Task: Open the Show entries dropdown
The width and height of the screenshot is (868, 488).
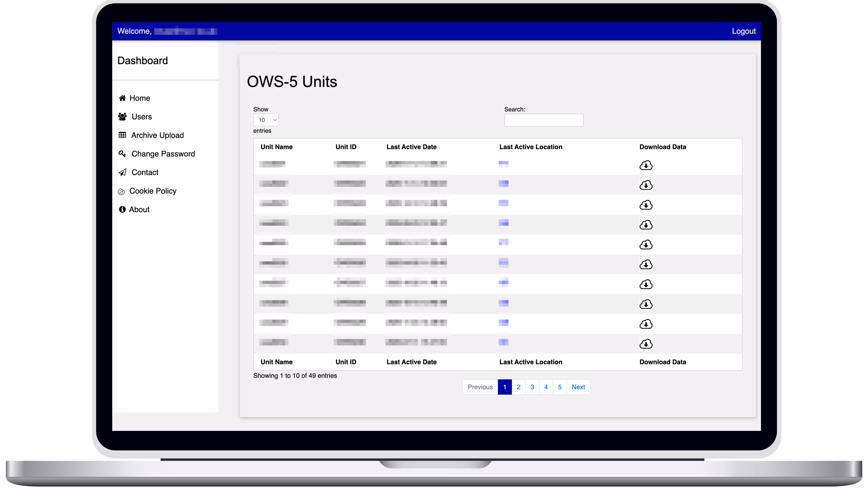Action: (266, 120)
